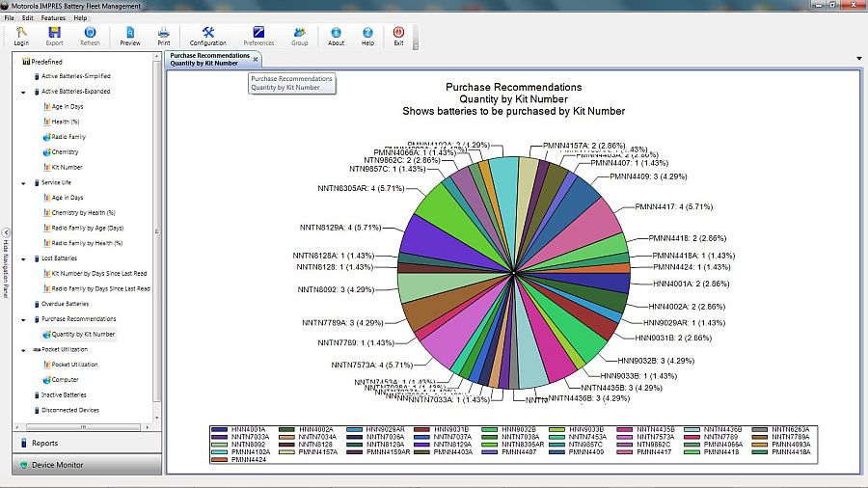
Task: Open Active Batteries-Simplified report
Action: (72, 76)
